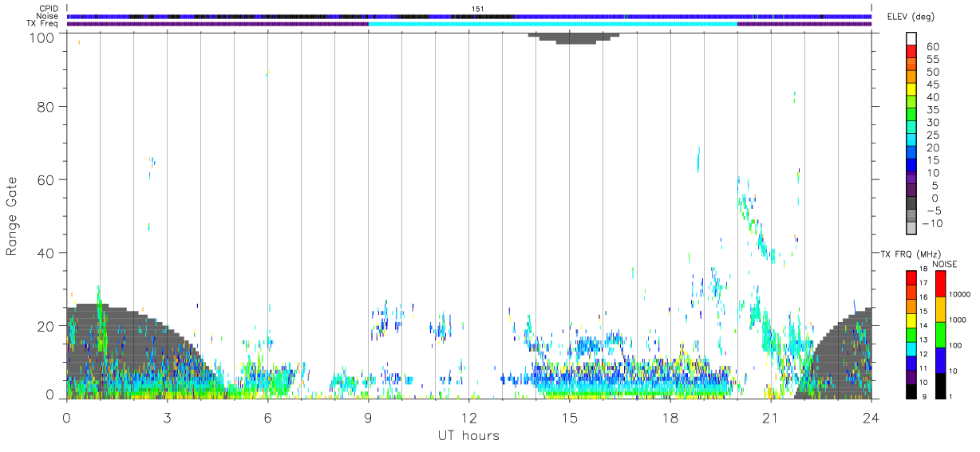The width and height of the screenshot is (980, 452).
Task: Pick the green NOISE swatch between 100 and 1000
Action: [940, 335]
